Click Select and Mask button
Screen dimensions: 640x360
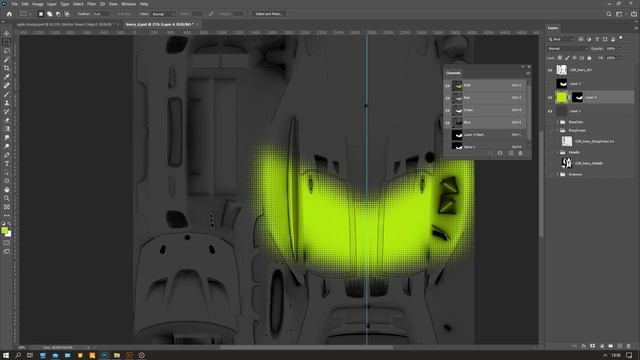pyautogui.click(x=268, y=14)
